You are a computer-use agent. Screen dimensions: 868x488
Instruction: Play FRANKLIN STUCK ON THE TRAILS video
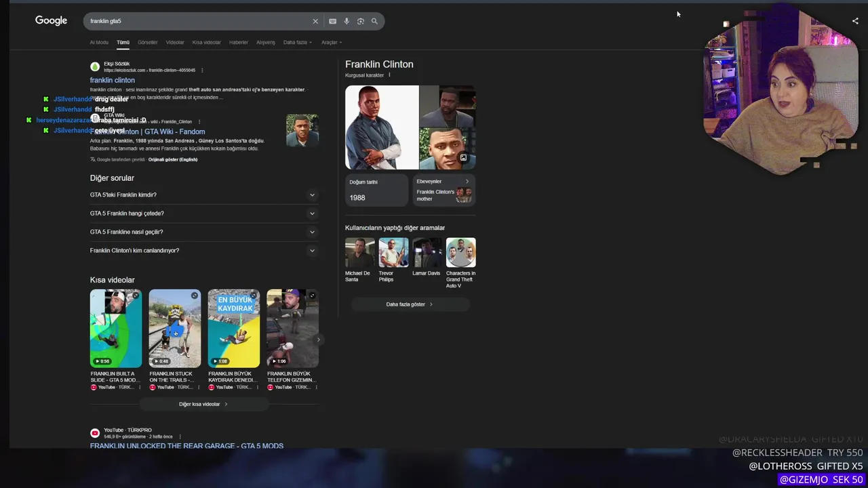175,328
